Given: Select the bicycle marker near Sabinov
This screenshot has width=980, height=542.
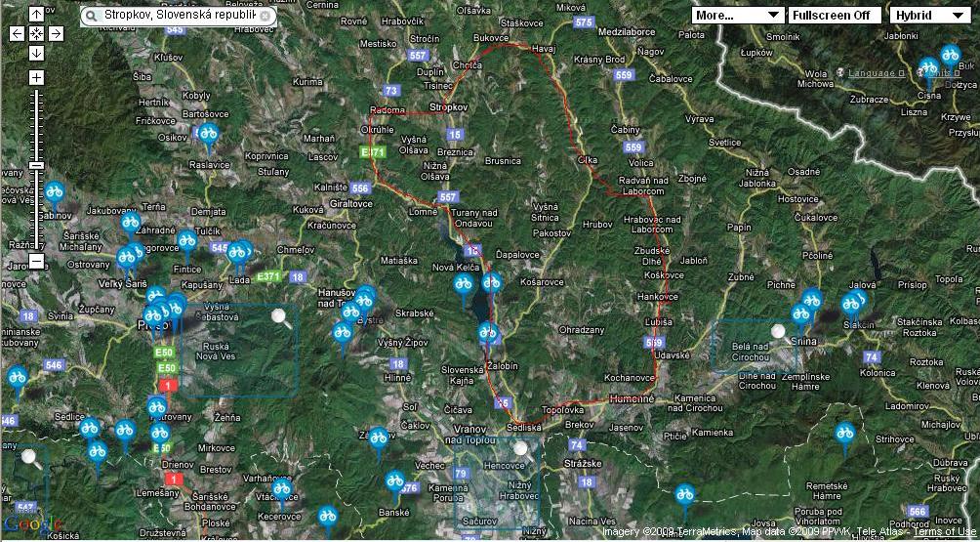Looking at the screenshot, I should click(x=54, y=191).
